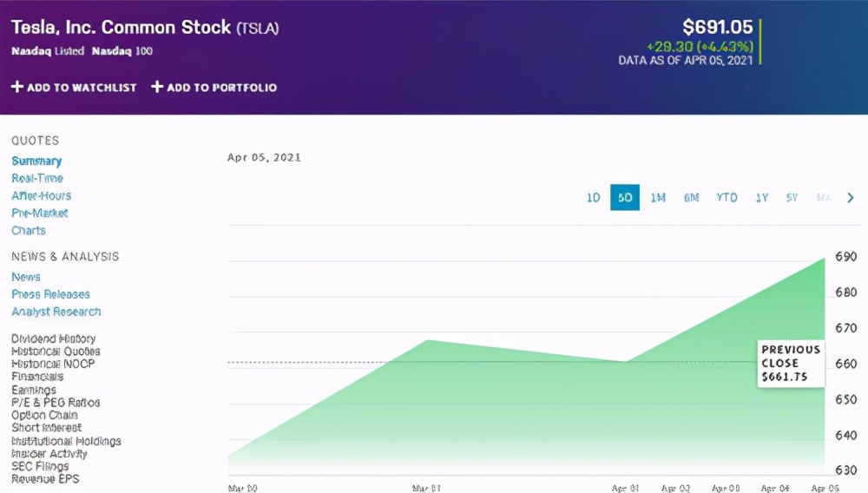Click ADD TO WATCHLIST text

tap(82, 88)
